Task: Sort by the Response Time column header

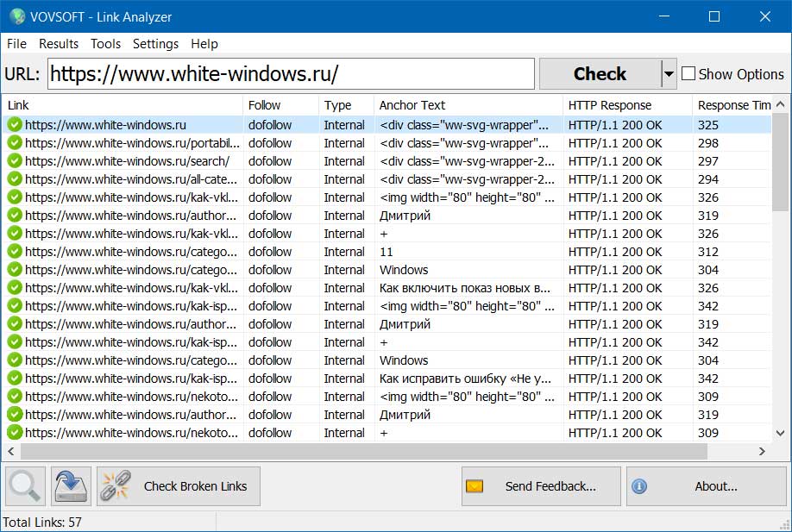Action: click(x=733, y=105)
